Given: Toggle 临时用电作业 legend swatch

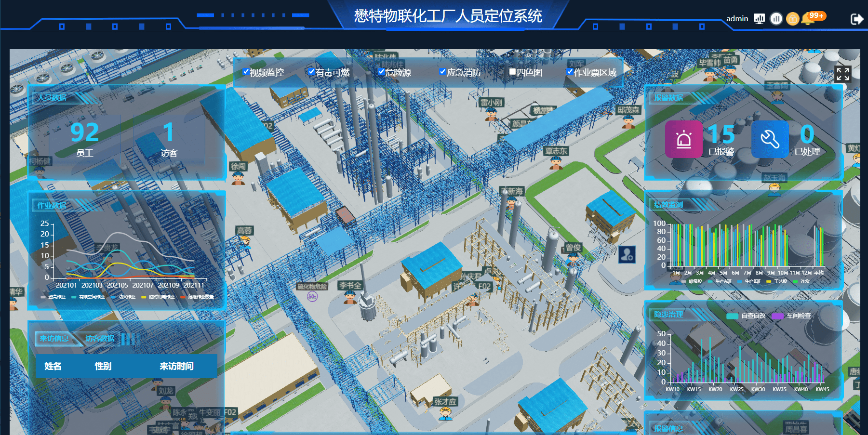Looking at the screenshot, I should tap(144, 297).
